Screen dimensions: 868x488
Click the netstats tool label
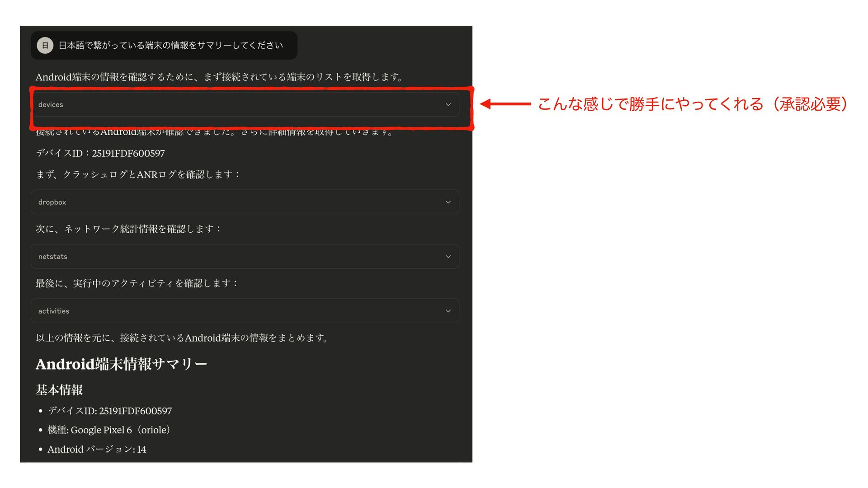(52, 256)
